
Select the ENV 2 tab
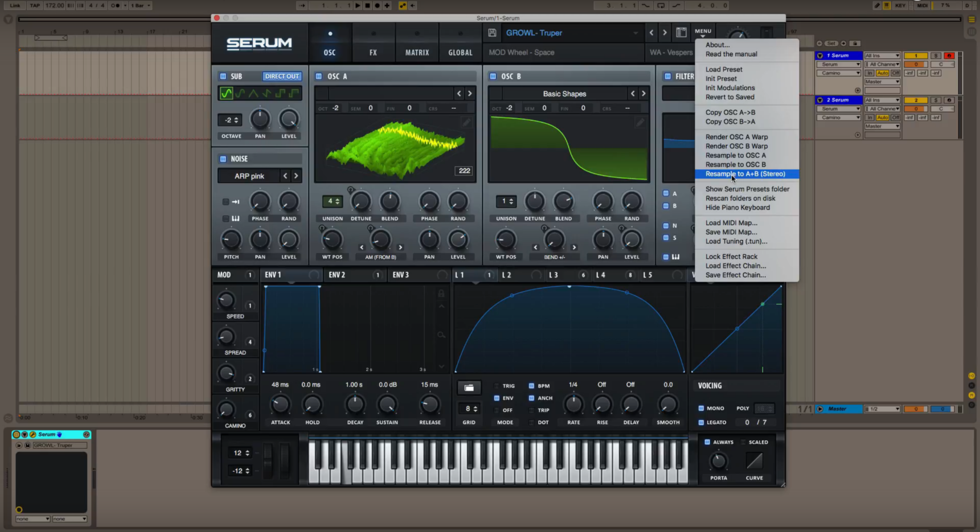tap(354, 275)
